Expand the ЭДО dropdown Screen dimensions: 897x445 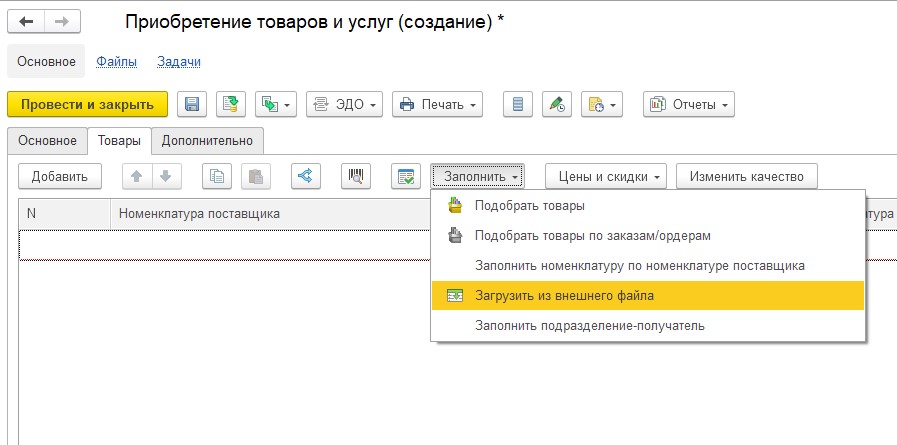coord(344,105)
